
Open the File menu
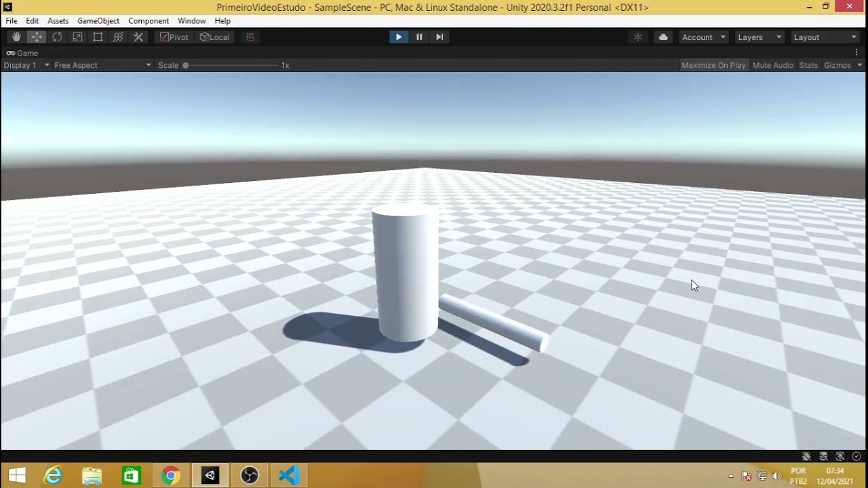12,21
